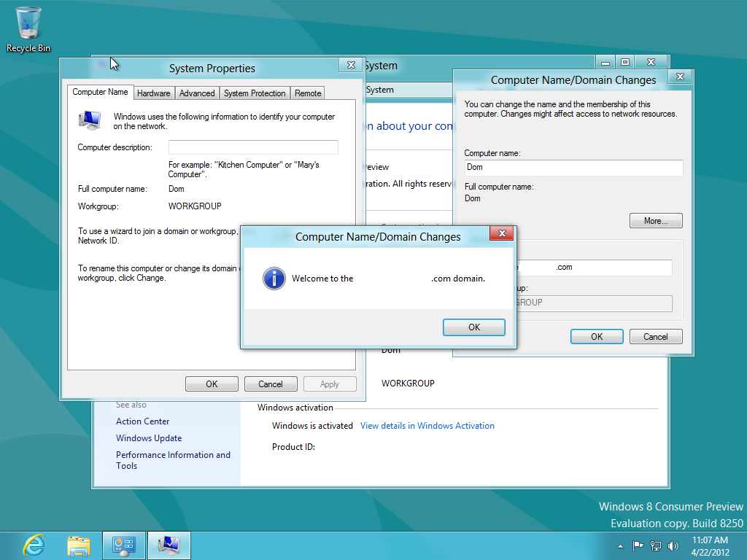This screenshot has height=560, width=747.
Task: Open File Explorer from the taskbar
Action: point(79,545)
